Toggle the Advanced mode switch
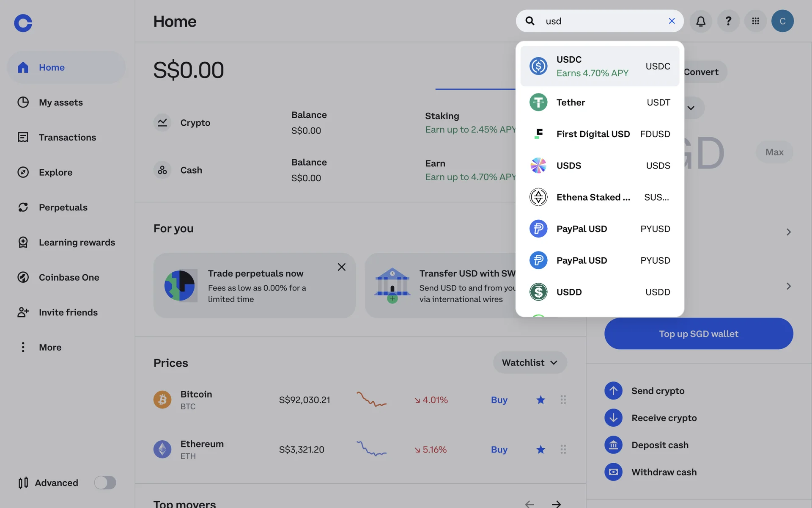 click(105, 483)
